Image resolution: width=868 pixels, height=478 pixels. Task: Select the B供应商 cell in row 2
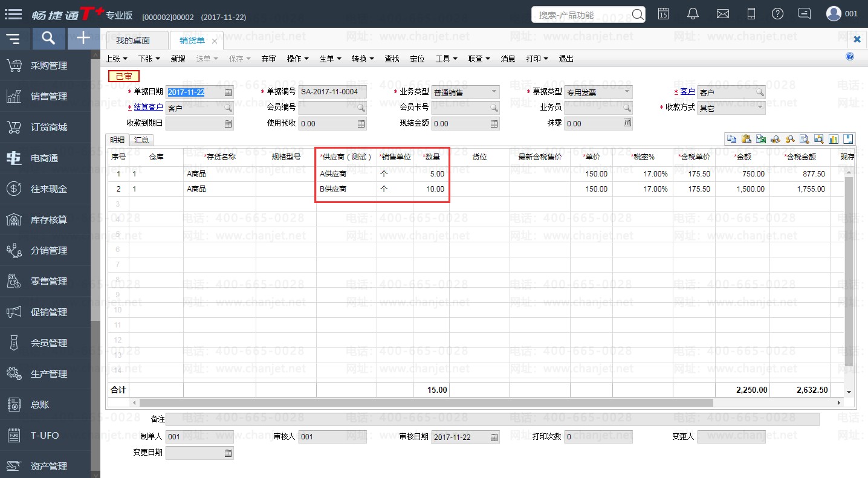(x=346, y=189)
